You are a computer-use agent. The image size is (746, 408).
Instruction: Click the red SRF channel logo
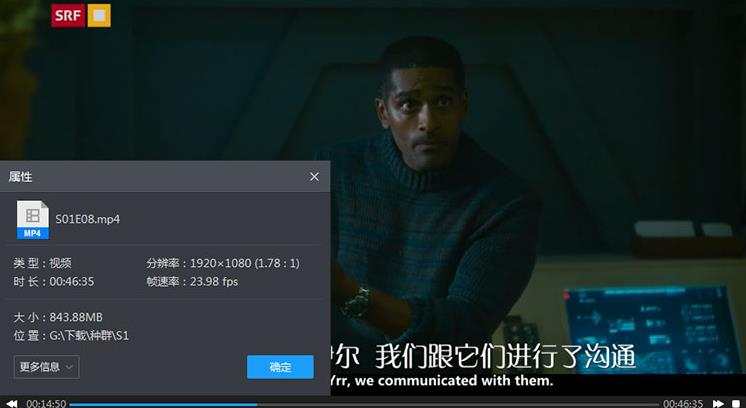(68, 16)
